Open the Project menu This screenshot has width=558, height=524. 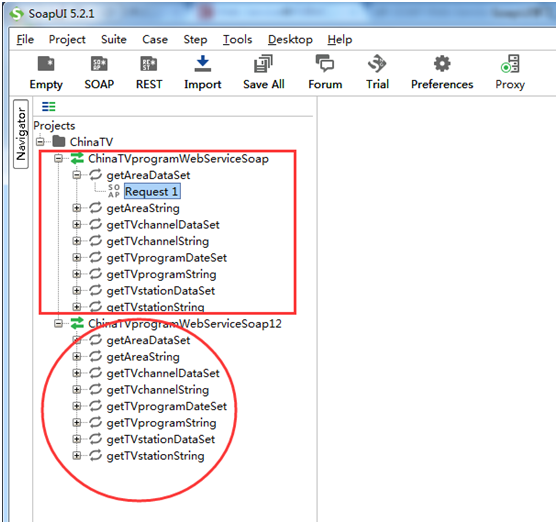(67, 39)
